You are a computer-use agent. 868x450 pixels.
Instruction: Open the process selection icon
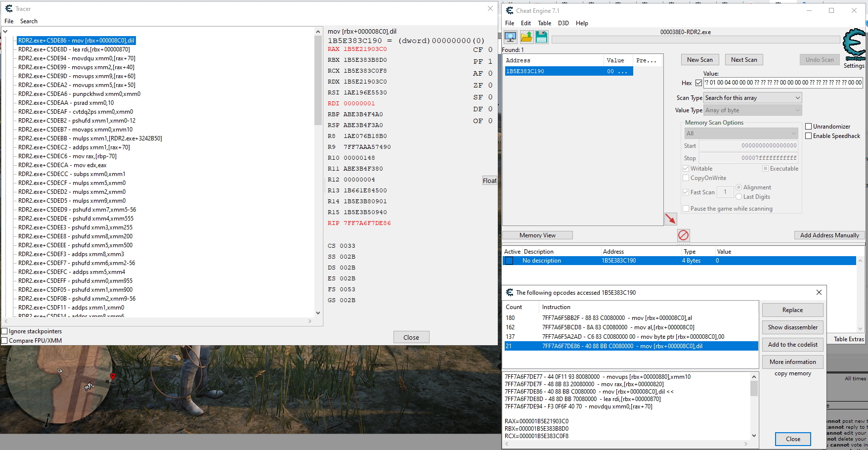(510, 37)
